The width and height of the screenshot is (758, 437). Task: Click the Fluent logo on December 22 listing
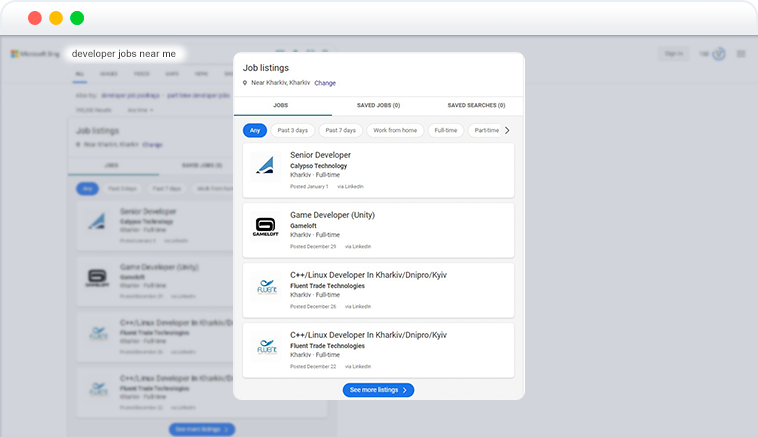click(267, 347)
